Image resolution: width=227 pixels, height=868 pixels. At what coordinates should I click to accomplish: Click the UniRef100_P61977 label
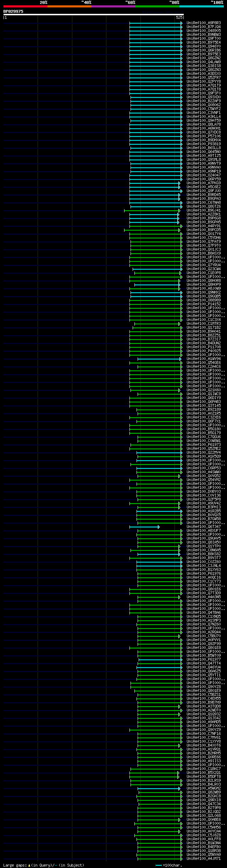(x=204, y=660)
